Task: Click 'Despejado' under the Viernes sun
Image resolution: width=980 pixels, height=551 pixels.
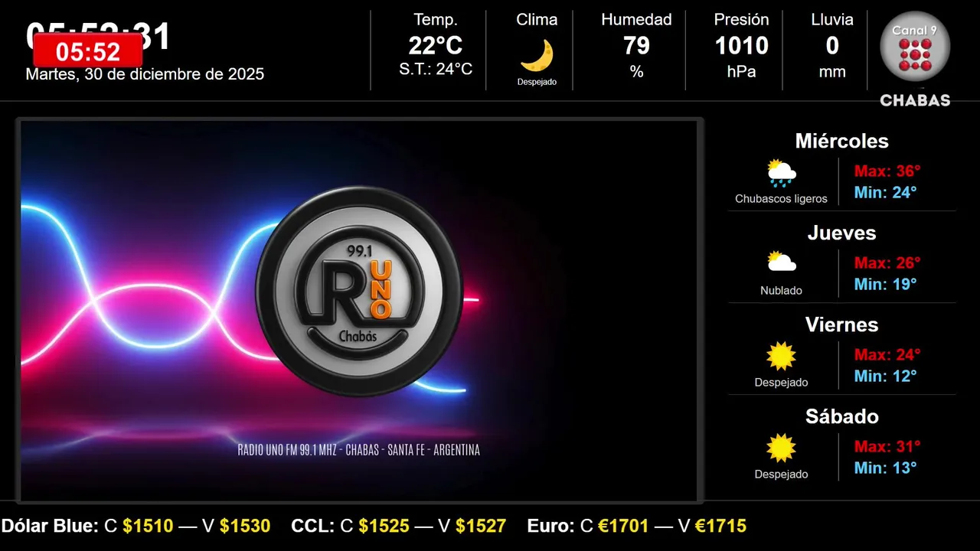Action: [781, 383]
